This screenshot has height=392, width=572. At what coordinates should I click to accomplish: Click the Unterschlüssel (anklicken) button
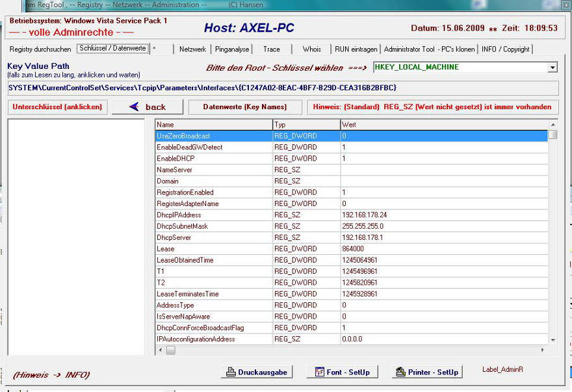[58, 107]
